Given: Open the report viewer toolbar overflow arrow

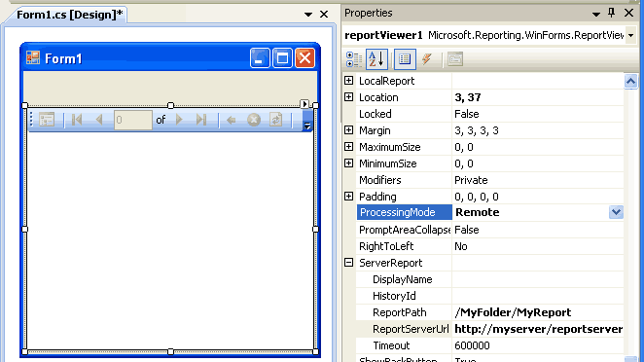Looking at the screenshot, I should [306, 120].
